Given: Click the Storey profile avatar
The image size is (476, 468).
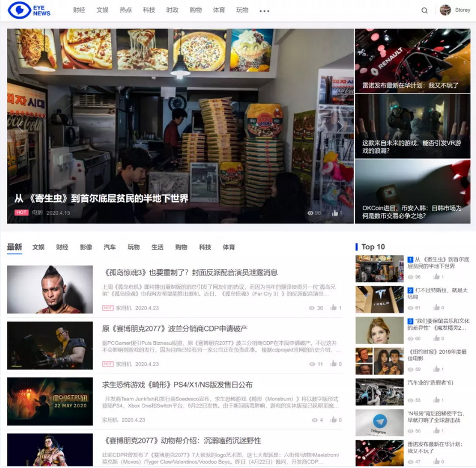Looking at the screenshot, I should tap(446, 10).
